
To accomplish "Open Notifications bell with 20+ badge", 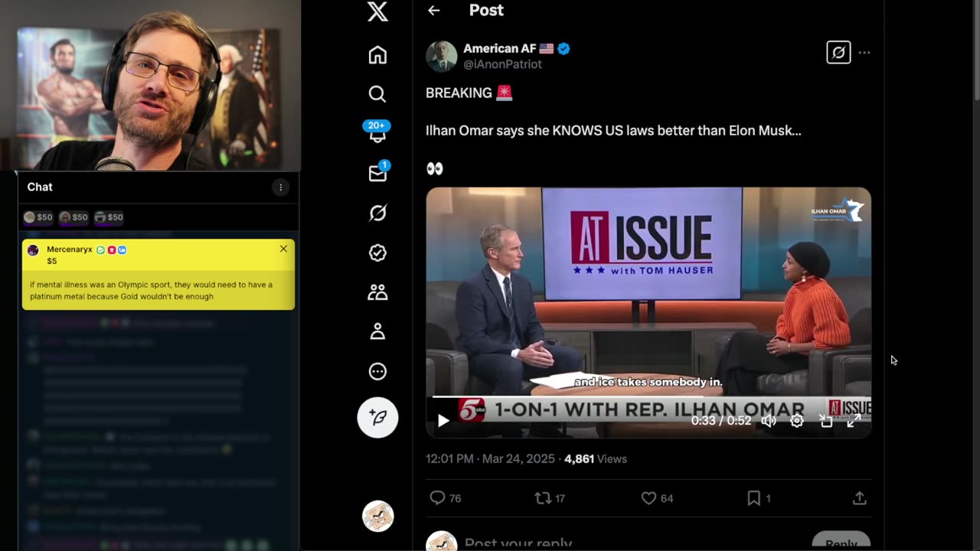I will (x=377, y=132).
